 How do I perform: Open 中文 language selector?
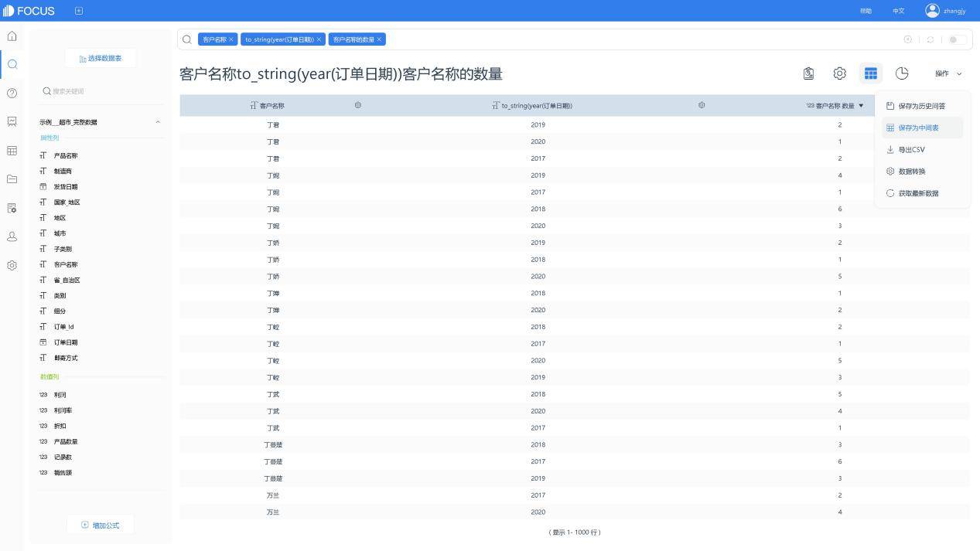(x=898, y=11)
